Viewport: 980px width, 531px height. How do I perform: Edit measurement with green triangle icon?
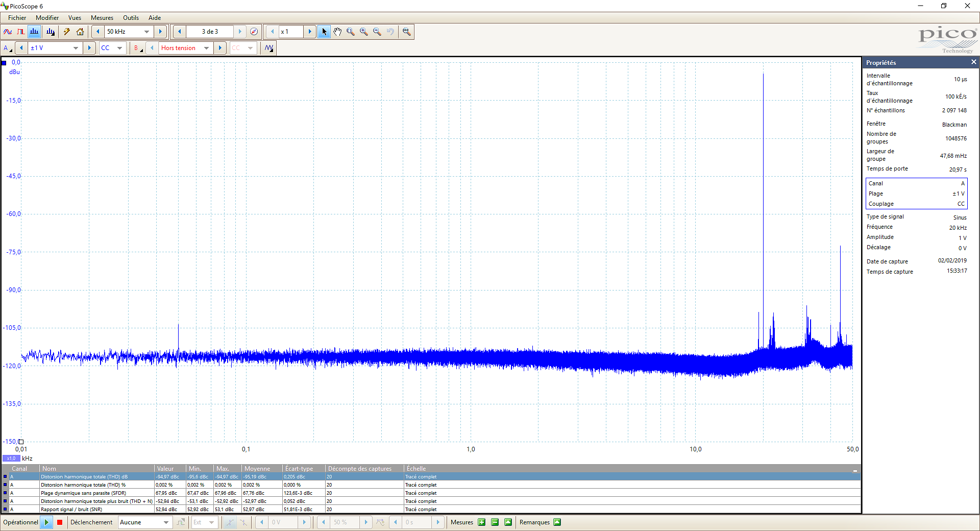pyautogui.click(x=508, y=522)
